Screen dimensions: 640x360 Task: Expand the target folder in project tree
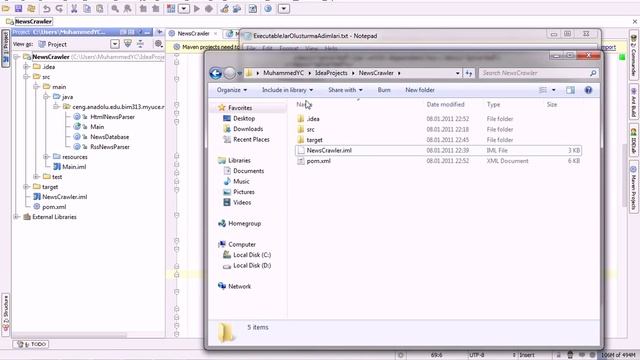(27, 187)
